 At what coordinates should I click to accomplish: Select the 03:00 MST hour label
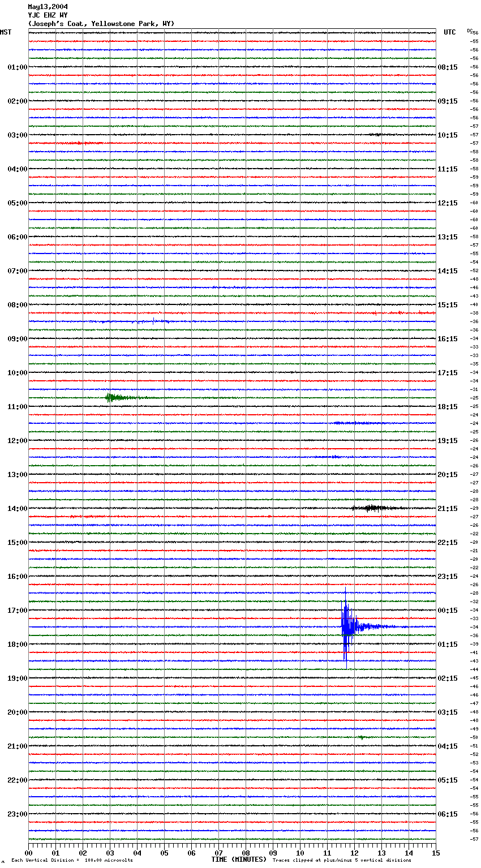tap(18, 135)
